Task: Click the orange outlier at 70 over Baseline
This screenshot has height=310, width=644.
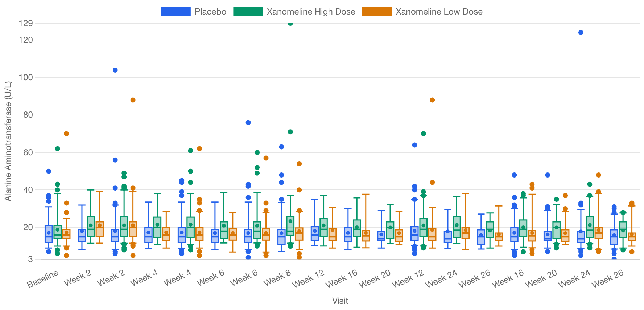Action: point(66,134)
